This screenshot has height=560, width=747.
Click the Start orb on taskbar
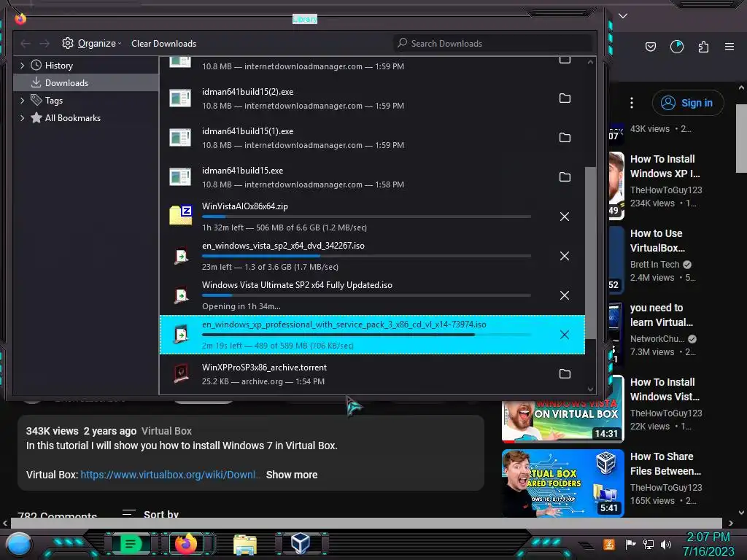[19, 544]
